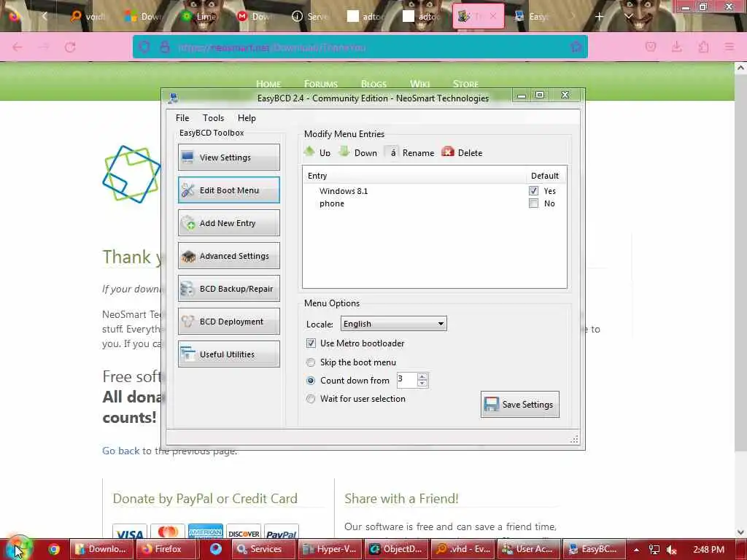
Task: Open the Add New Entry section
Action: [x=228, y=223]
